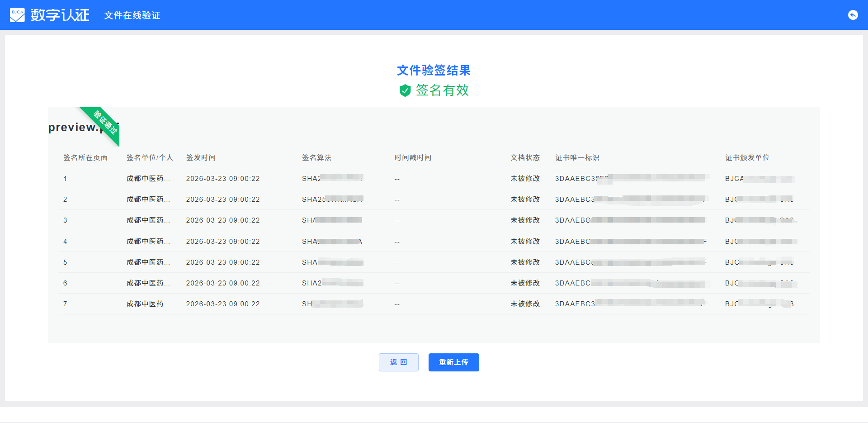Select page number 4 cell

click(x=65, y=242)
